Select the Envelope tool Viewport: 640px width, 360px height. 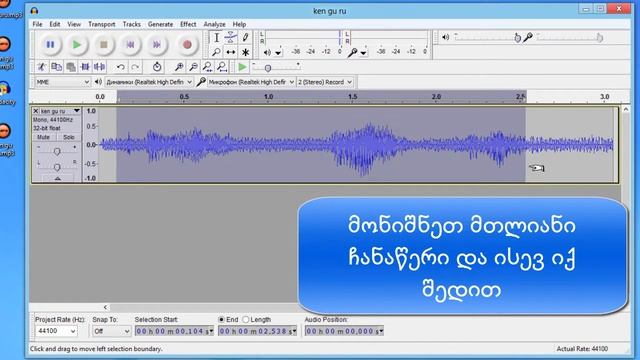coord(231,38)
